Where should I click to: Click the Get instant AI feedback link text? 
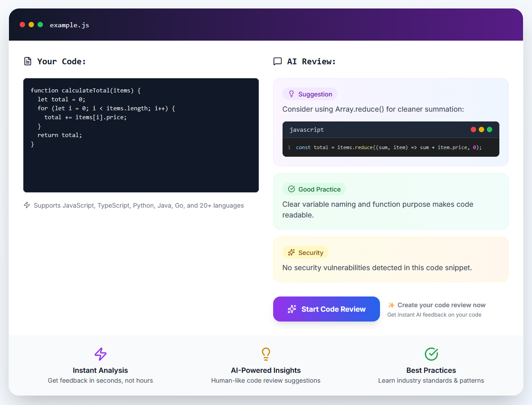[434, 314]
